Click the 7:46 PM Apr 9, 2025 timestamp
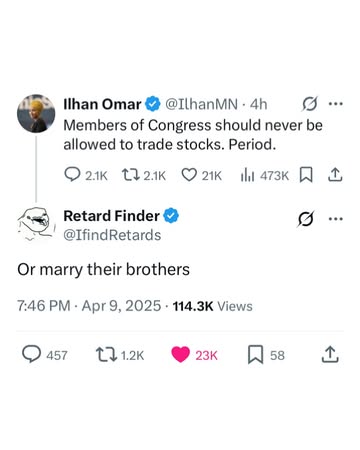 (89, 306)
